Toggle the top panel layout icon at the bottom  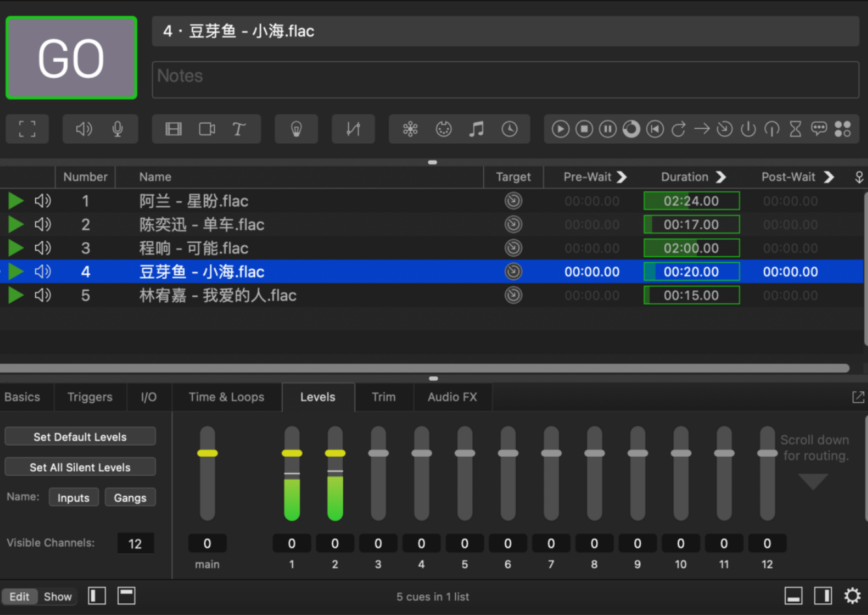126,595
